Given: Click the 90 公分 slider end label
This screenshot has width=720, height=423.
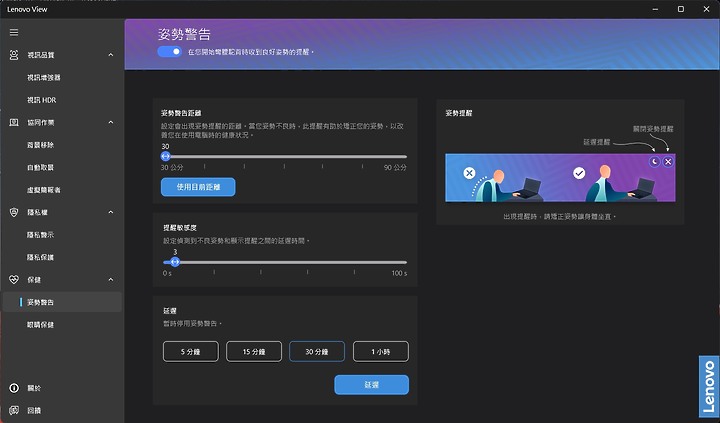Looking at the screenshot, I should [x=395, y=168].
